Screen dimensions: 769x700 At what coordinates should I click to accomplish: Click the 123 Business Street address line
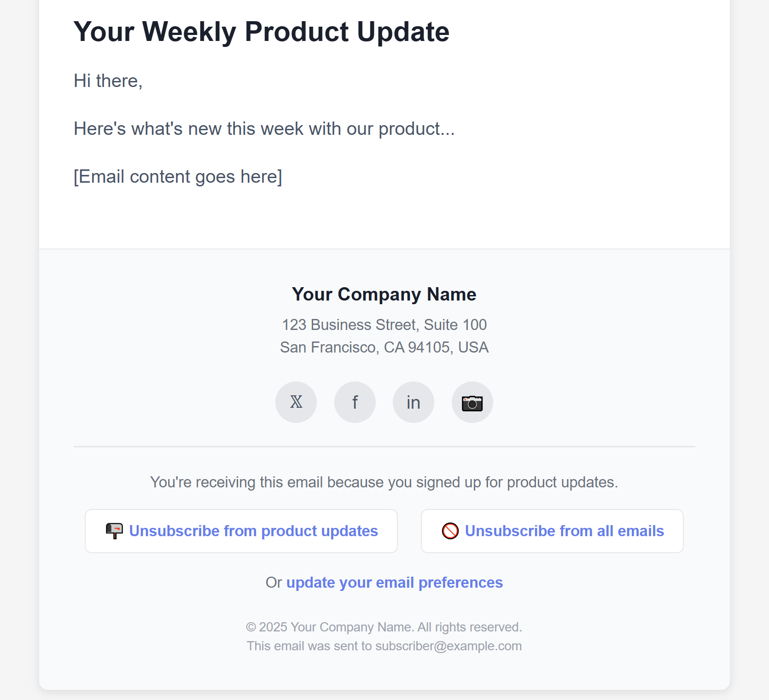pyautogui.click(x=384, y=325)
